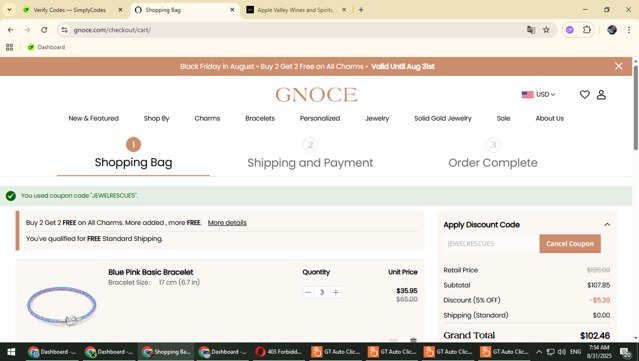
Task: Increase bracelet quantity with plus button
Action: tap(335, 292)
